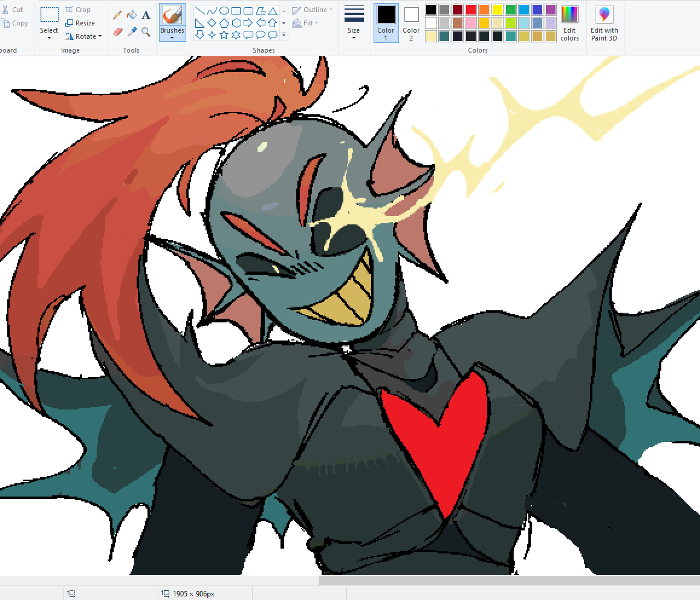Activate the Color 2 background selector

(411, 23)
